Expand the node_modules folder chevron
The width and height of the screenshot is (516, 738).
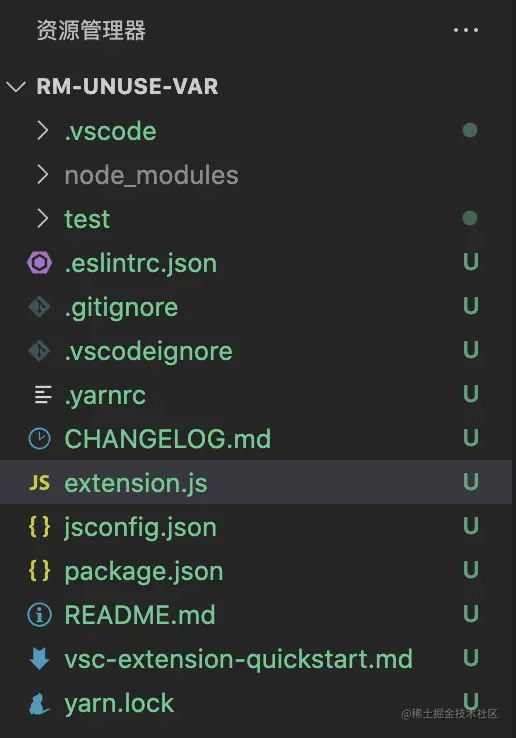click(x=43, y=175)
